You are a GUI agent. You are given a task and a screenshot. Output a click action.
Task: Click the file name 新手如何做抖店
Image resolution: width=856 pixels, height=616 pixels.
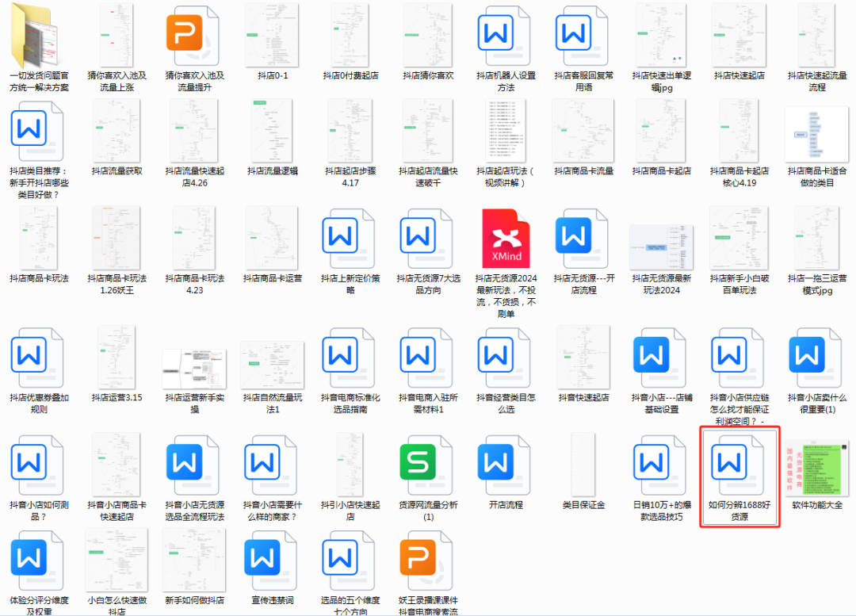pyautogui.click(x=194, y=601)
